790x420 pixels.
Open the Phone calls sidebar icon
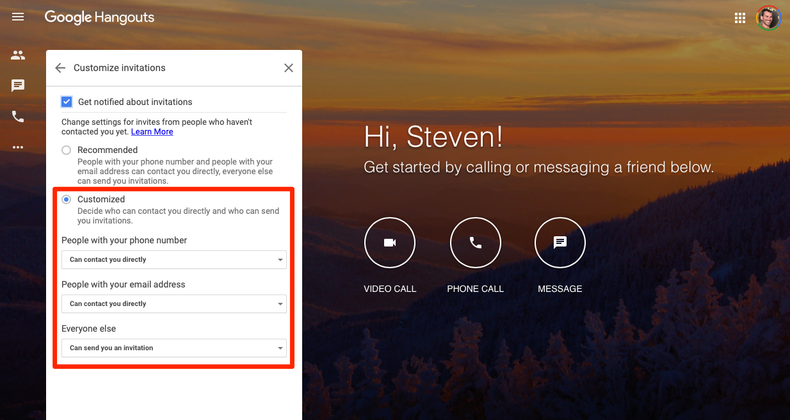point(17,117)
